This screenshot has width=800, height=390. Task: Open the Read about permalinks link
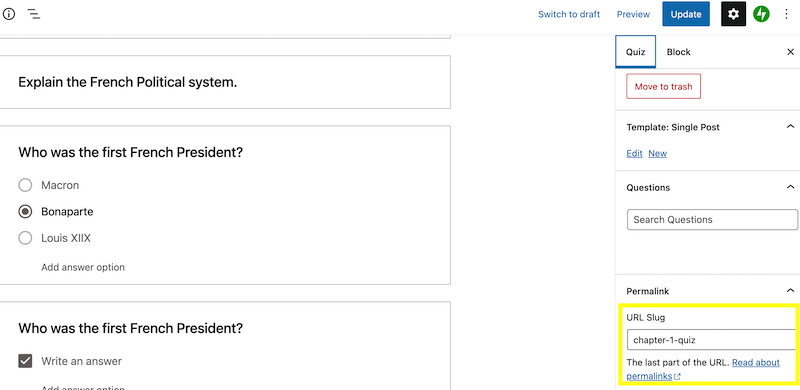tap(703, 370)
